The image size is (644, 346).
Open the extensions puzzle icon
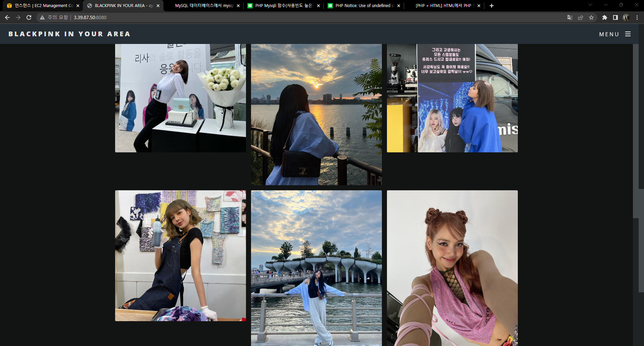[604, 17]
